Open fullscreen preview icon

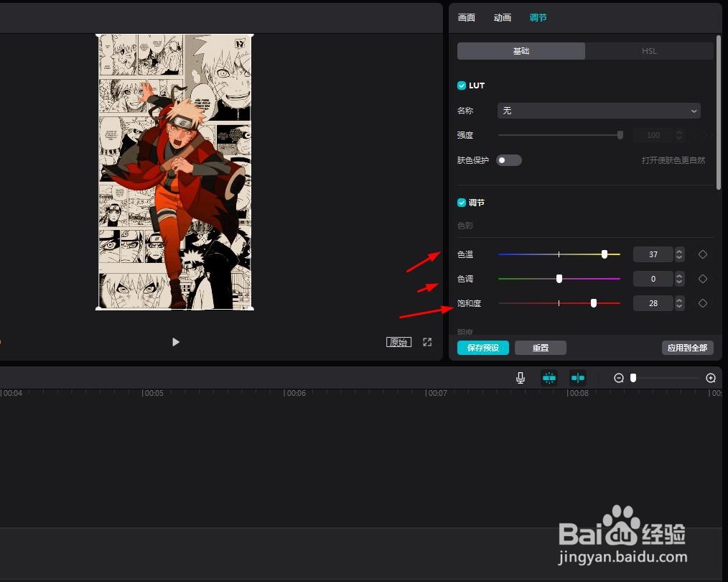(427, 342)
